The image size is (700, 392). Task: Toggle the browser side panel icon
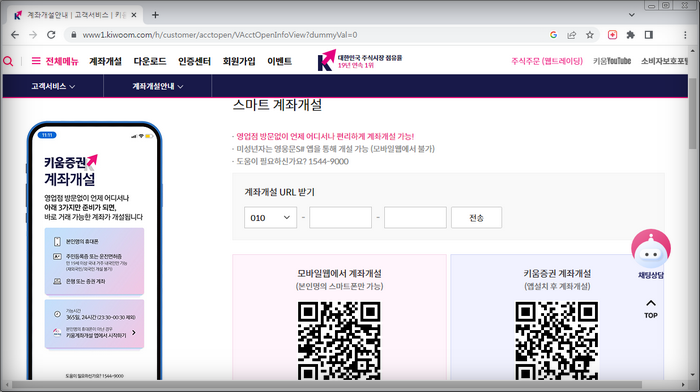[649, 35]
